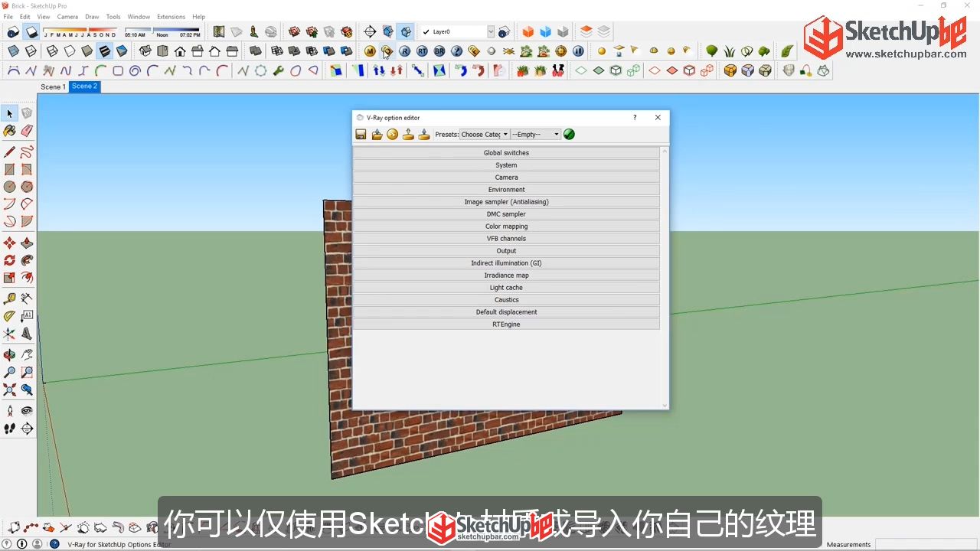Select the Scene 2 tab
Viewport: 980px width, 551px height.
(x=84, y=86)
